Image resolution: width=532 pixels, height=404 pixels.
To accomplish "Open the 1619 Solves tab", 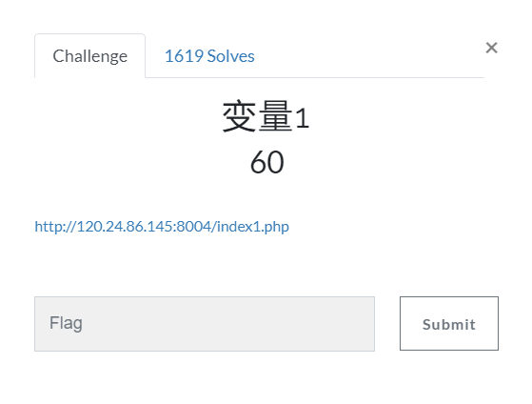I will point(209,56).
